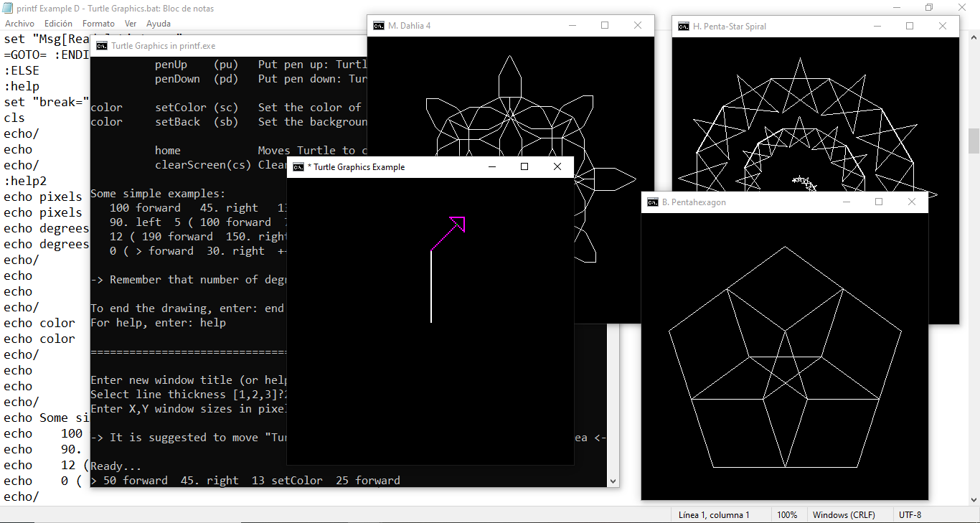980x523 pixels.
Task: Click the 'H. Penta-Star Spiral' window title
Action: [x=730, y=27]
